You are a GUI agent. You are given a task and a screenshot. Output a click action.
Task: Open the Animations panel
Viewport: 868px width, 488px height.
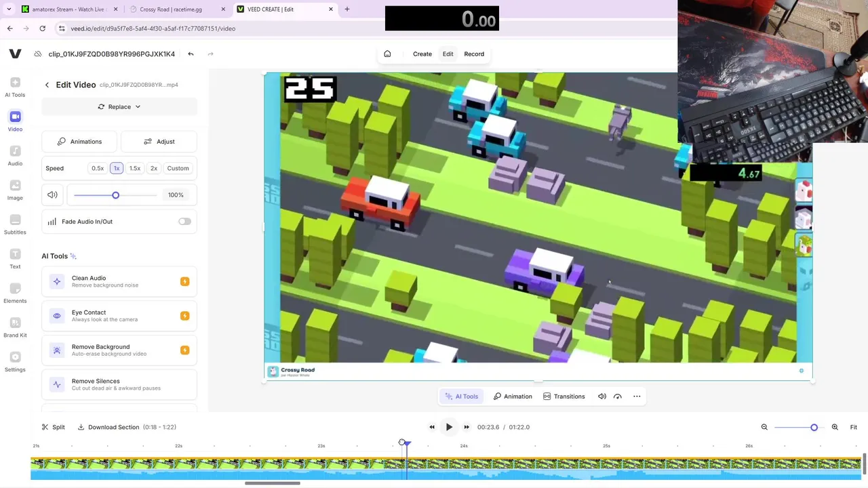[x=80, y=142]
